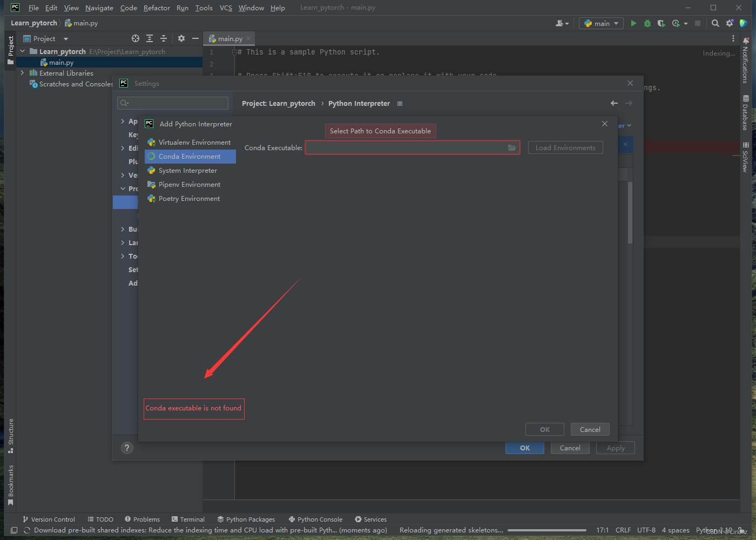Close the main.py editor tab
Image resolution: width=756 pixels, height=540 pixels.
coord(248,38)
